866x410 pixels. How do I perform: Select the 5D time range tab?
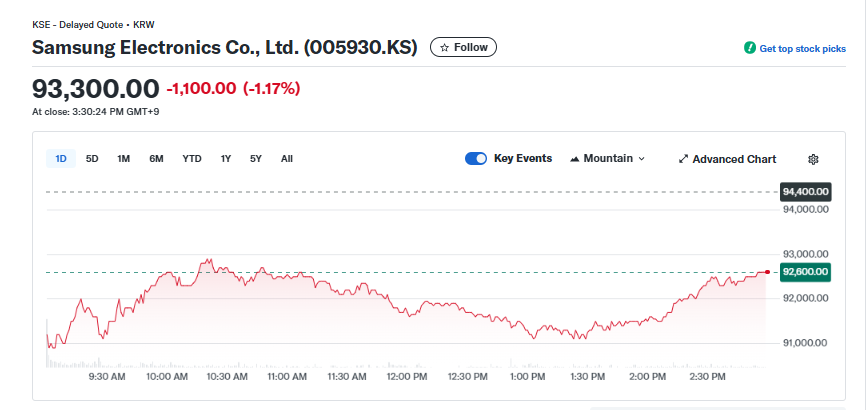pyautogui.click(x=92, y=159)
